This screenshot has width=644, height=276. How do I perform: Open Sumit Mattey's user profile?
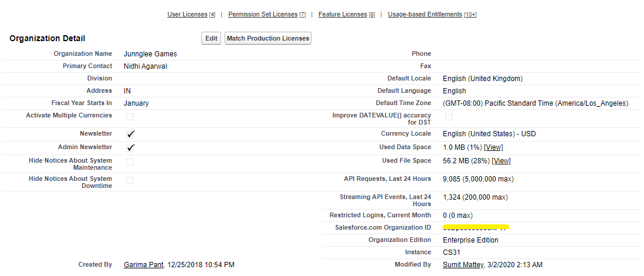click(x=463, y=265)
